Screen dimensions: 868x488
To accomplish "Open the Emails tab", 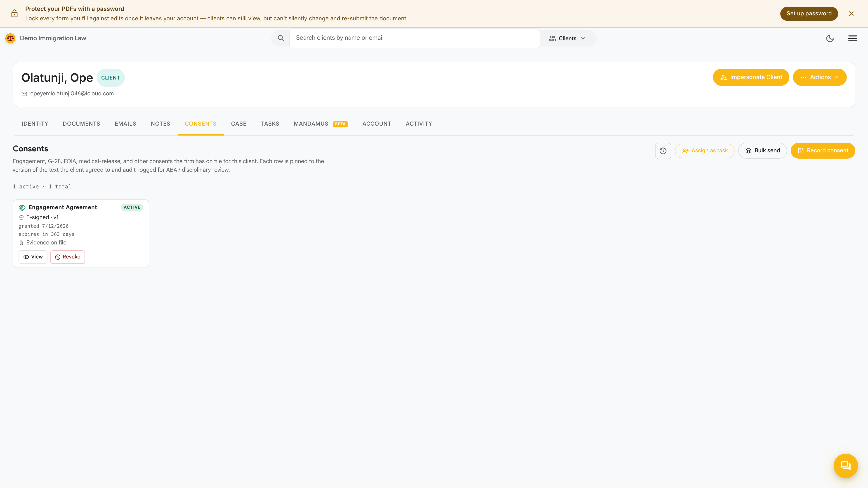I will pyautogui.click(x=125, y=124).
